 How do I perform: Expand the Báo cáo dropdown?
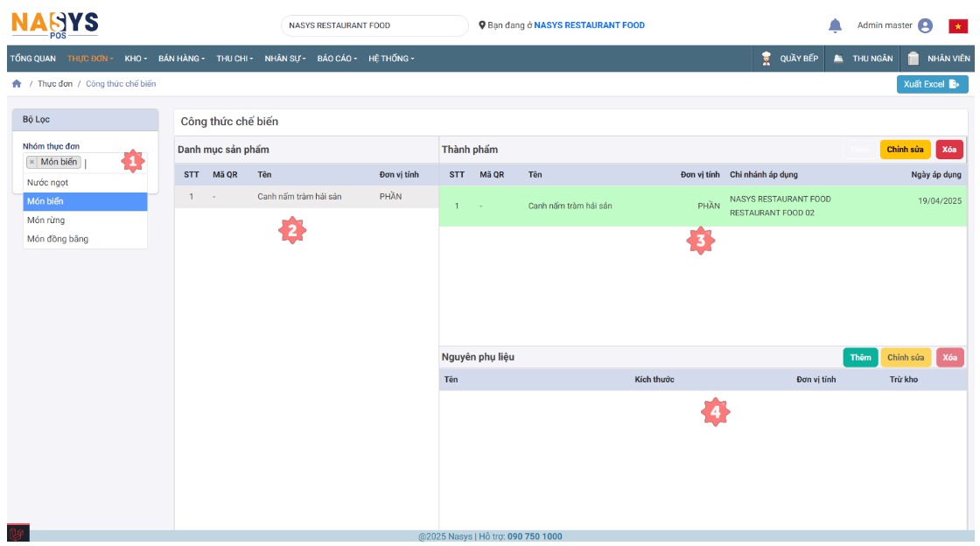coord(337,59)
